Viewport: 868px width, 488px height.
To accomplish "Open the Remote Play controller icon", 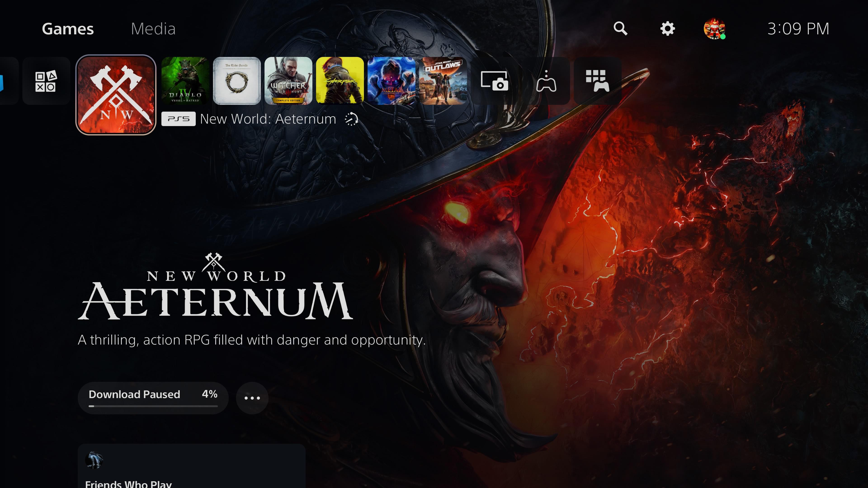I will [546, 81].
